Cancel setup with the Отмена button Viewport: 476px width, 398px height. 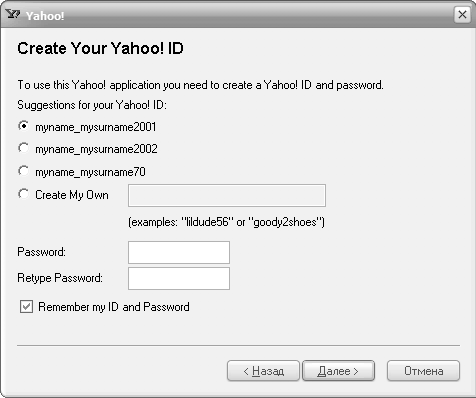423,371
